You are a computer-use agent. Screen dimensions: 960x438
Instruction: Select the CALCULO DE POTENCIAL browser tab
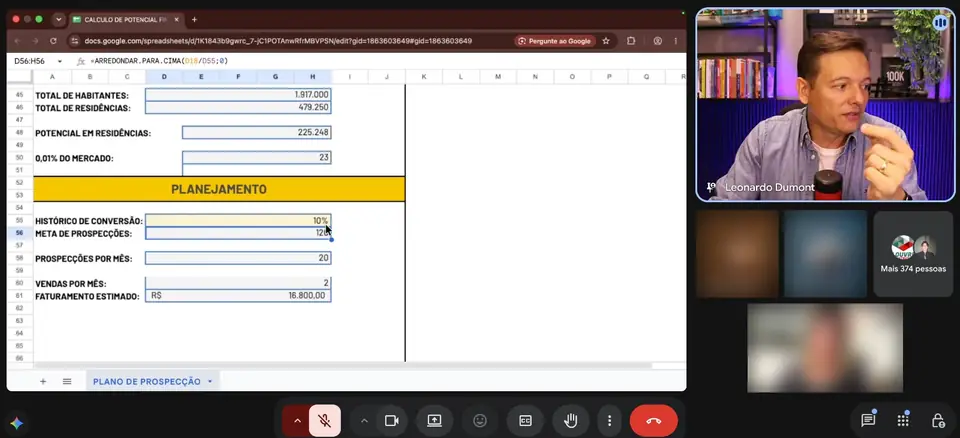(126, 20)
